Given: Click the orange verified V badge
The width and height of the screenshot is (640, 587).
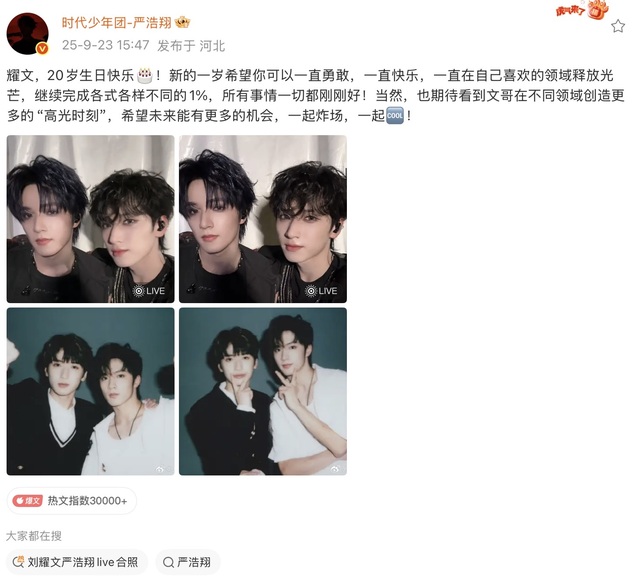Looking at the screenshot, I should pyautogui.click(x=42, y=49).
